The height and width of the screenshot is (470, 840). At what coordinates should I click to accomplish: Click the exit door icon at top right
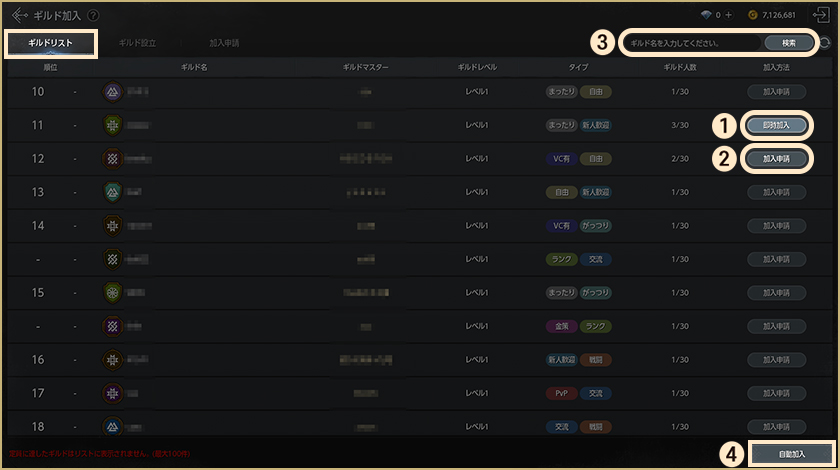(x=822, y=15)
